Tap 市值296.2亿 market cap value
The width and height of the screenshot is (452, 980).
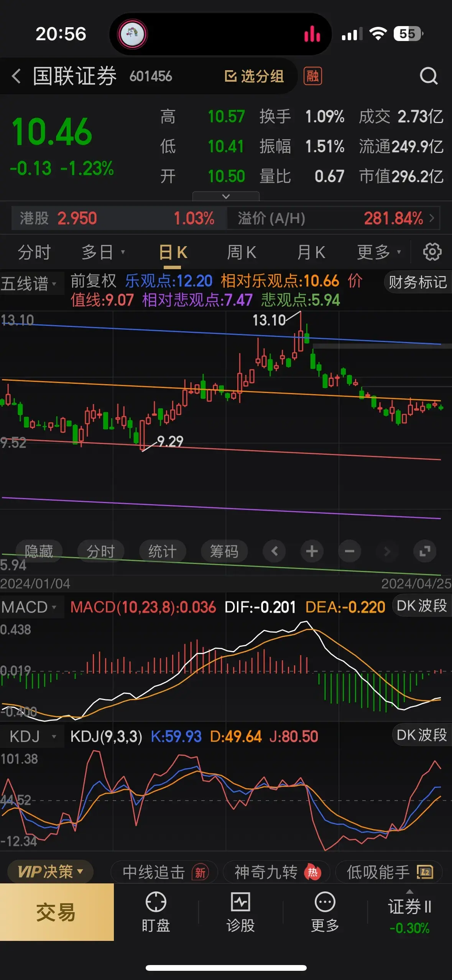[401, 176]
